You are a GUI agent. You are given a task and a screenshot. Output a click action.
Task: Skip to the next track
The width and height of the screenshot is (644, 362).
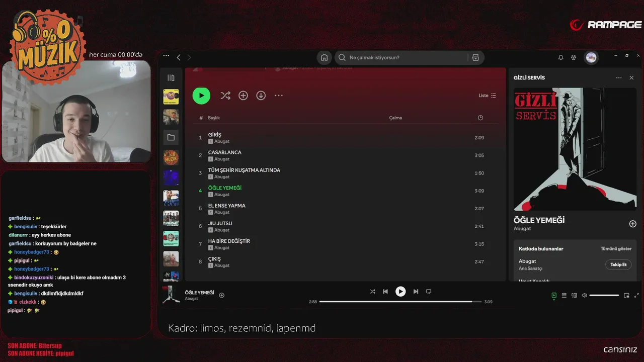[416, 291]
